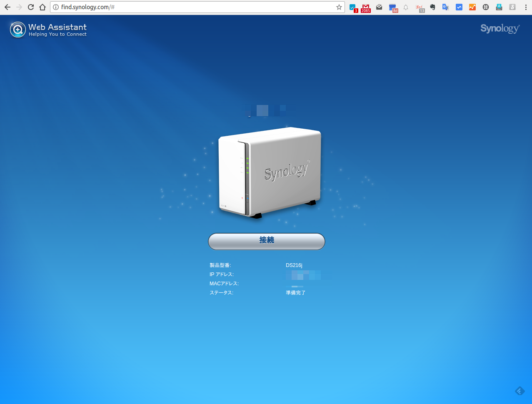532x404 pixels.
Task: Click the Synology NAS device image
Action: tap(270, 172)
